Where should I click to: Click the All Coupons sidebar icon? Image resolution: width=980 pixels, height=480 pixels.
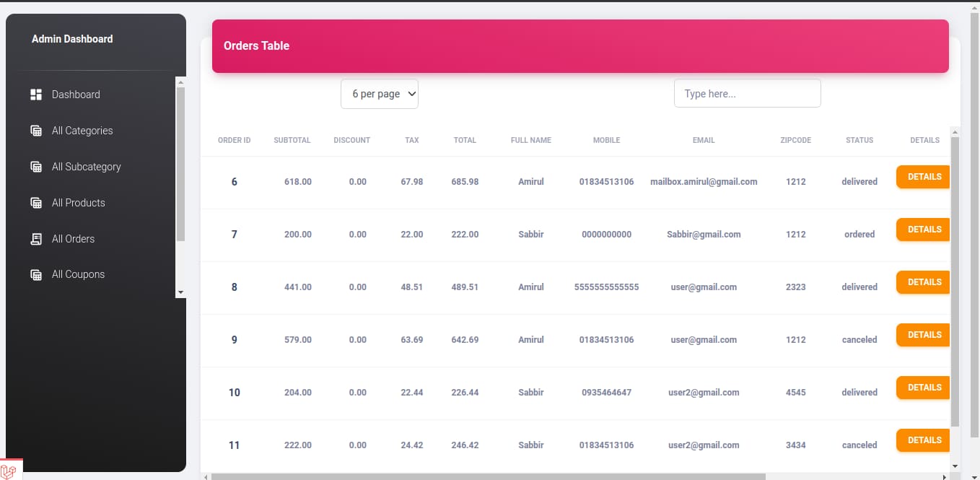point(35,274)
